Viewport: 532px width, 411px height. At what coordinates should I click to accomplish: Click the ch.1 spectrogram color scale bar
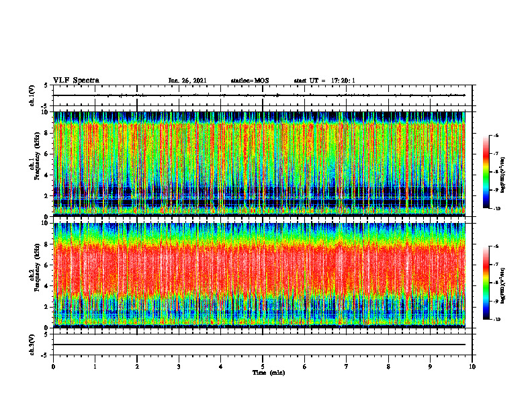[486, 172]
